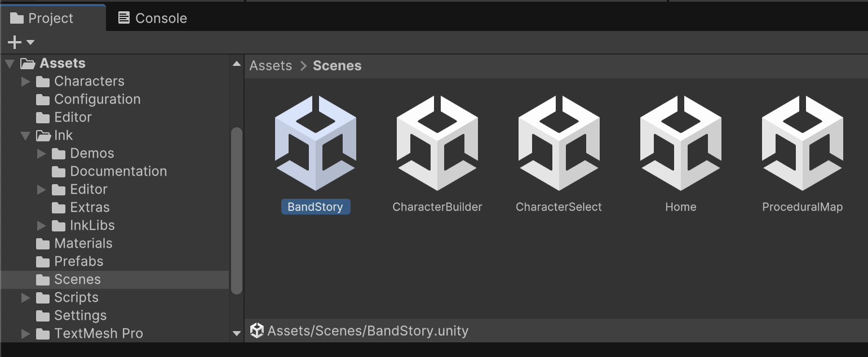Click the scroll down arrow in folder tree
The image size is (868, 357).
click(x=237, y=334)
